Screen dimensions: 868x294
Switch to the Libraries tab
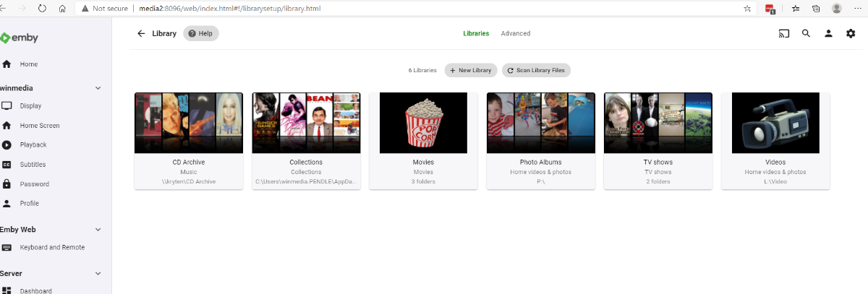[x=476, y=33]
